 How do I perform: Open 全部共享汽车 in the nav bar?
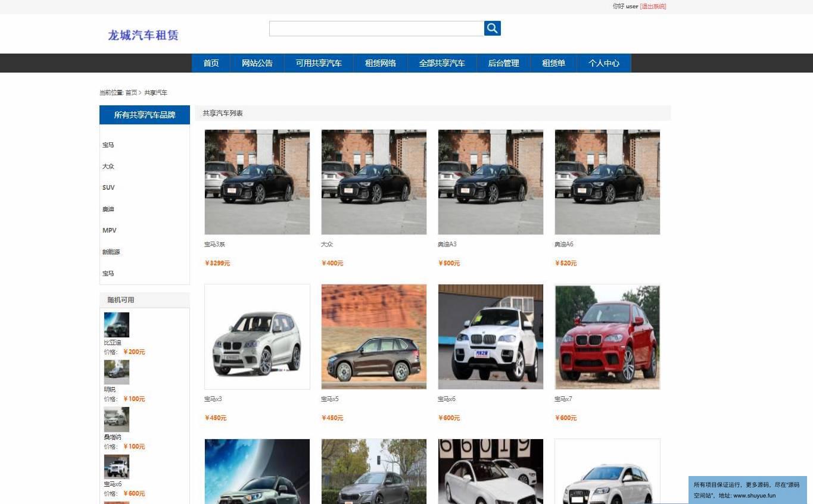[x=442, y=63]
